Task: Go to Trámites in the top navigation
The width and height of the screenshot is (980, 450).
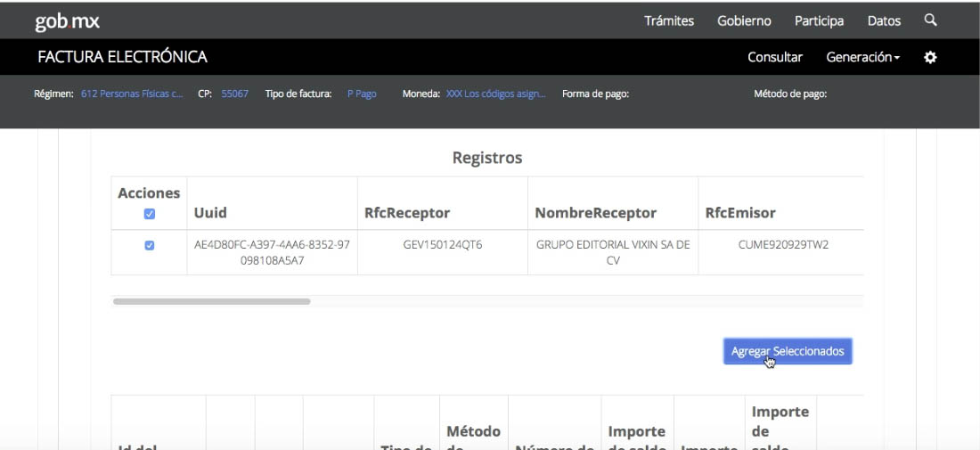Action: point(668,20)
